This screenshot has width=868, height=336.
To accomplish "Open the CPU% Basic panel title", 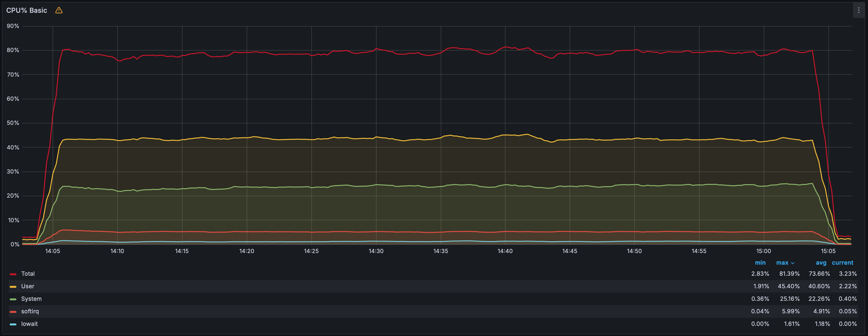I will pyautogui.click(x=27, y=10).
